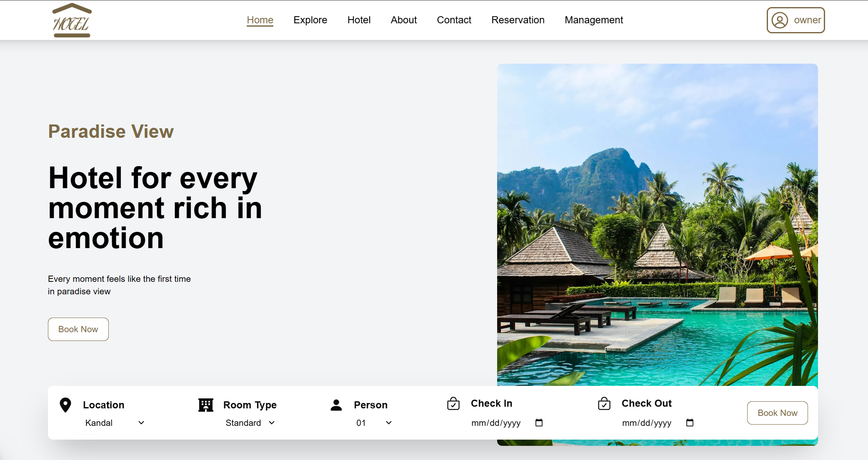This screenshot has width=868, height=460.
Task: Click the owner profile avatar icon
Action: (780, 20)
